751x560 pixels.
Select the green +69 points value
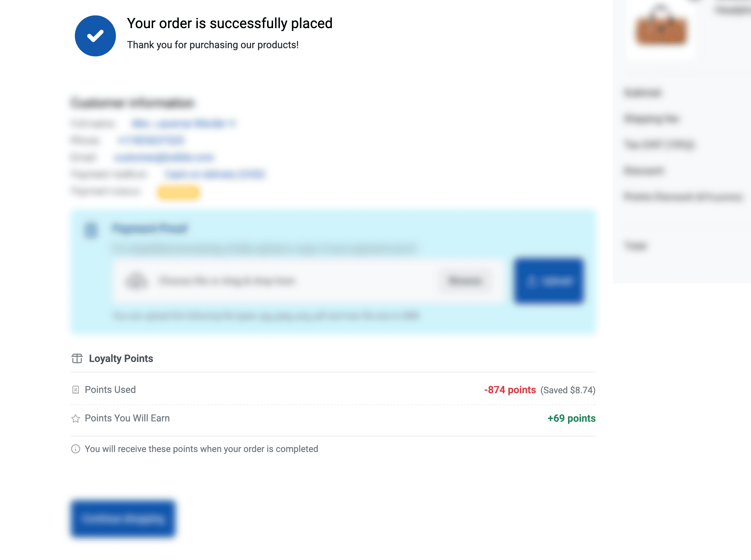pos(572,419)
